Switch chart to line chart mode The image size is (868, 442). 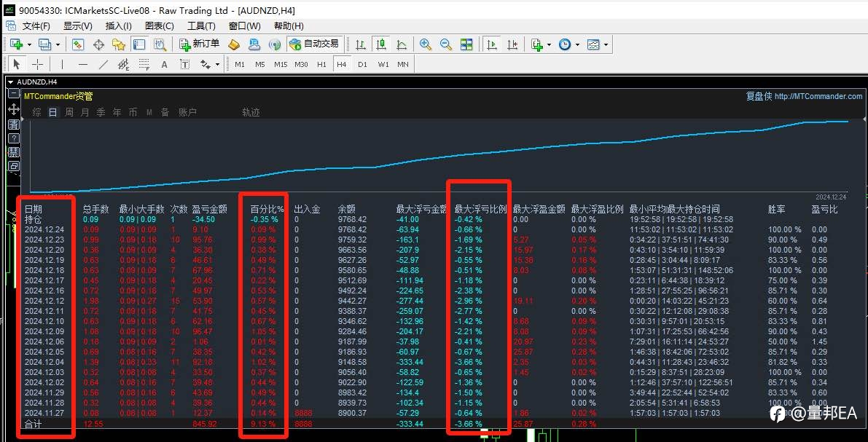pyautogui.click(x=402, y=45)
